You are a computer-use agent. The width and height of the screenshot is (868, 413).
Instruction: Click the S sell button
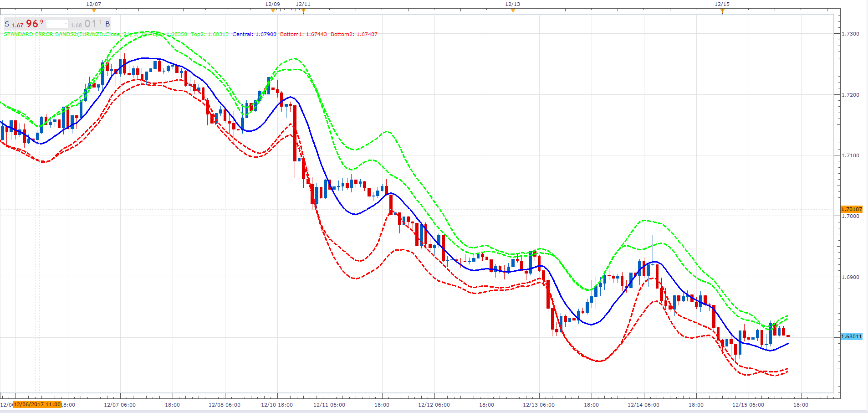click(x=7, y=24)
